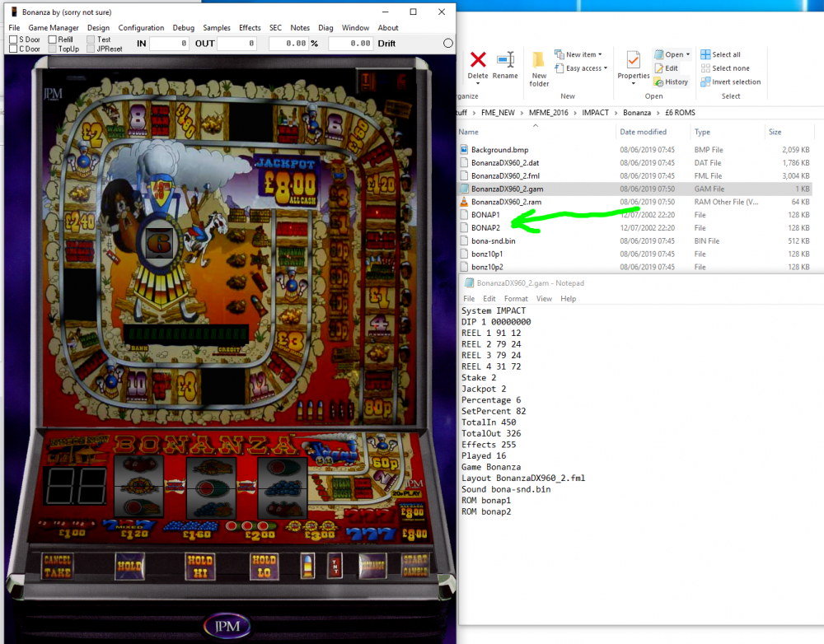Enable the TopUp checkbox
This screenshot has width=824, height=644.
[53, 49]
